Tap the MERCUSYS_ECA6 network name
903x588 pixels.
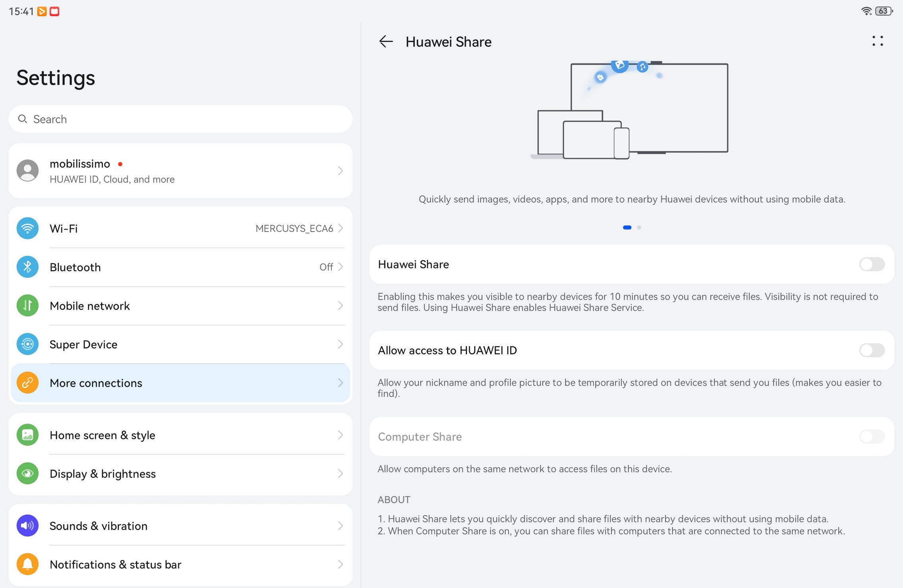point(294,228)
